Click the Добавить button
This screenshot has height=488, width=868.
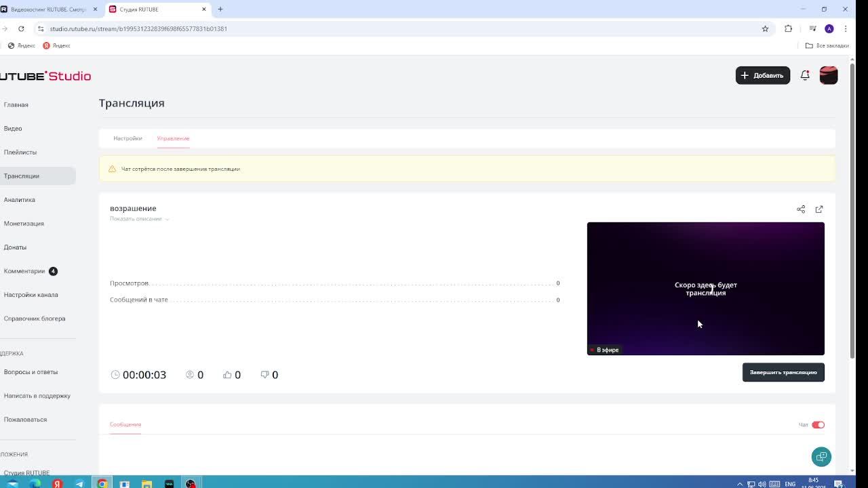(x=763, y=75)
